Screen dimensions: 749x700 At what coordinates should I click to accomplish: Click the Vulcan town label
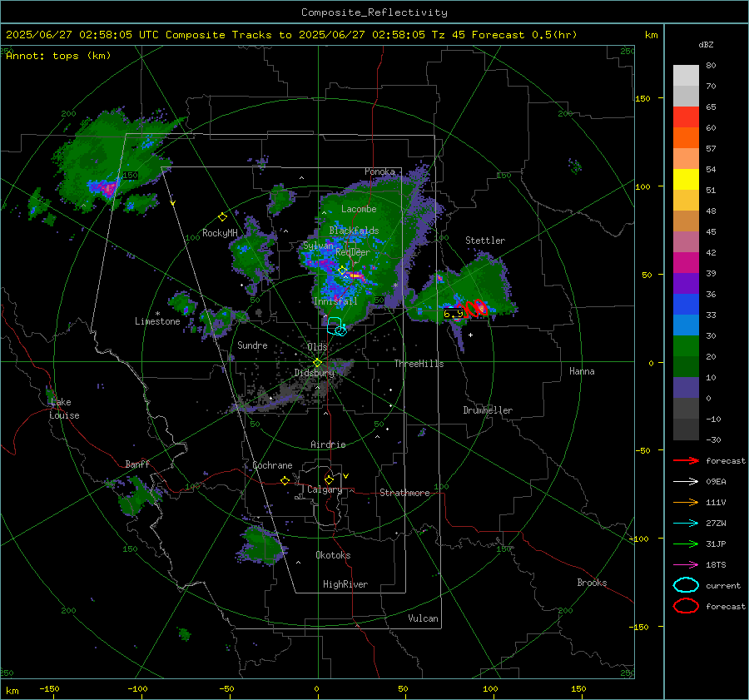423,618
